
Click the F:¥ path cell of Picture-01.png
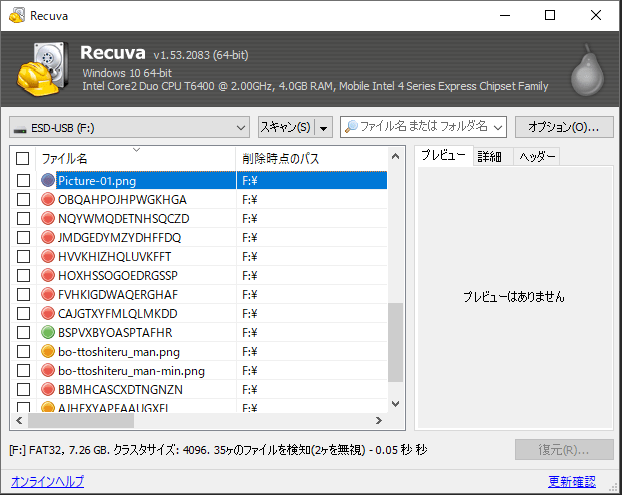pyautogui.click(x=312, y=180)
